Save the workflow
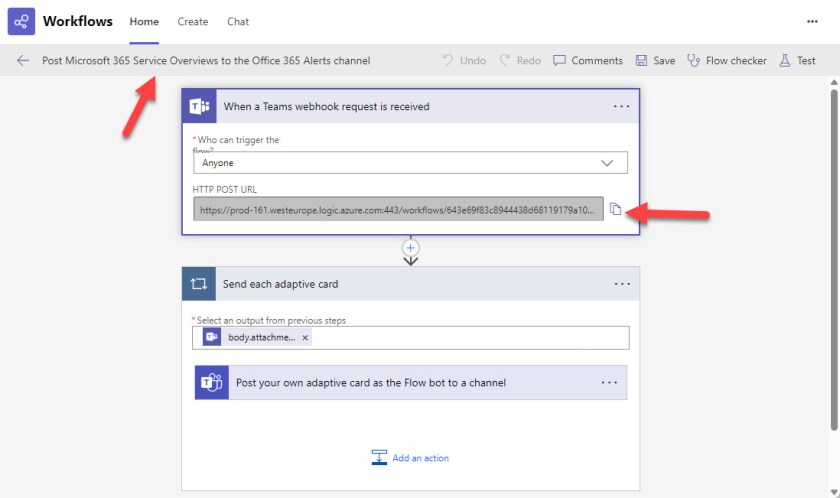Viewport: 840px width, 498px height. pyautogui.click(x=655, y=61)
